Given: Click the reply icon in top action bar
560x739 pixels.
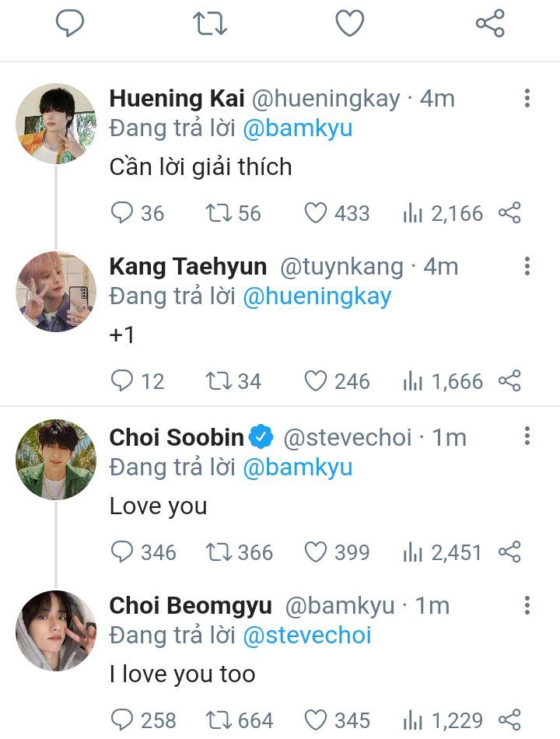Looking at the screenshot, I should [70, 23].
